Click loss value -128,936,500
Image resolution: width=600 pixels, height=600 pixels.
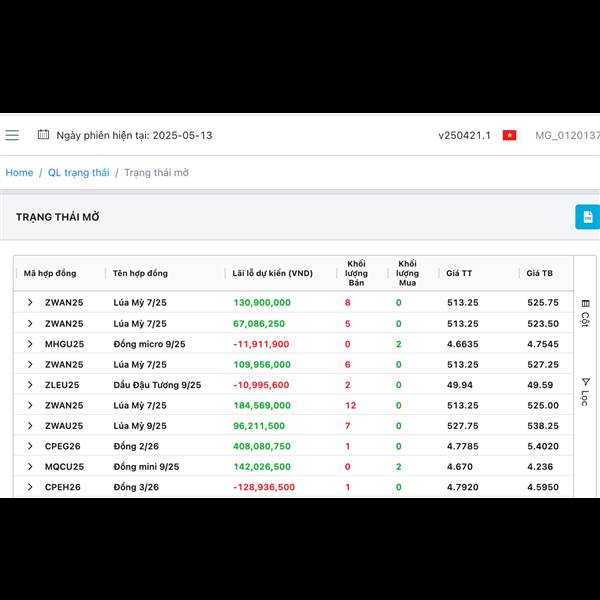click(264, 487)
